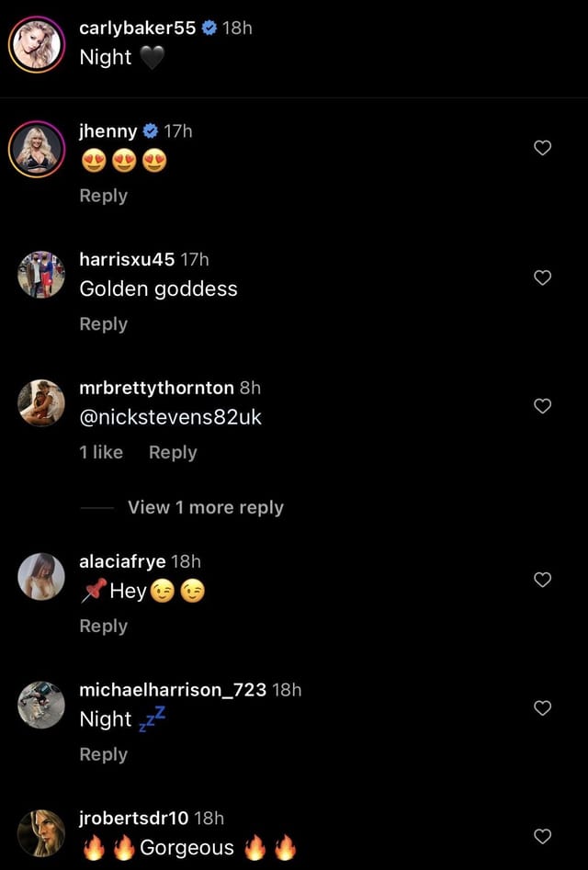Image resolution: width=588 pixels, height=870 pixels.
Task: Like mrbrettythornton's comment with heart icon
Action: point(542,405)
